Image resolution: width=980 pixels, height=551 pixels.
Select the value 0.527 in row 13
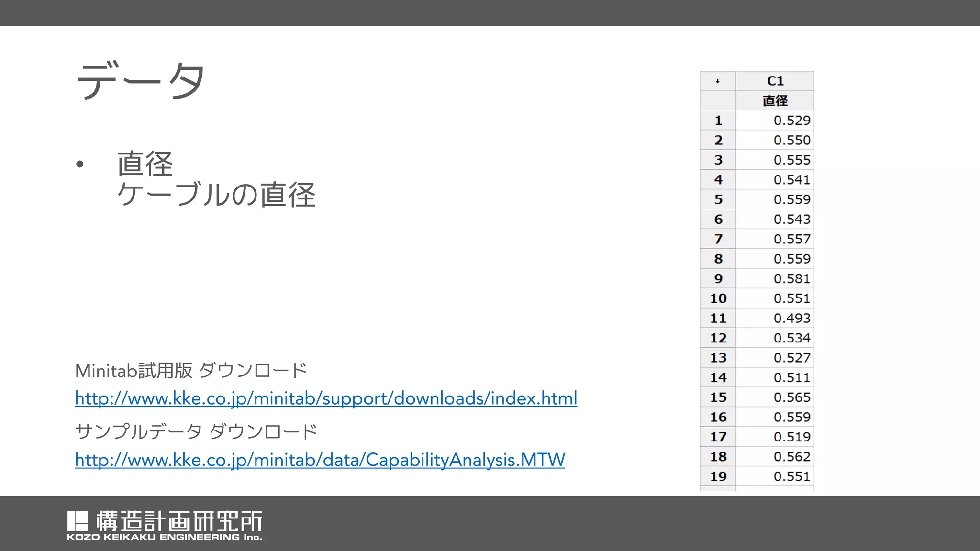[x=775, y=357]
